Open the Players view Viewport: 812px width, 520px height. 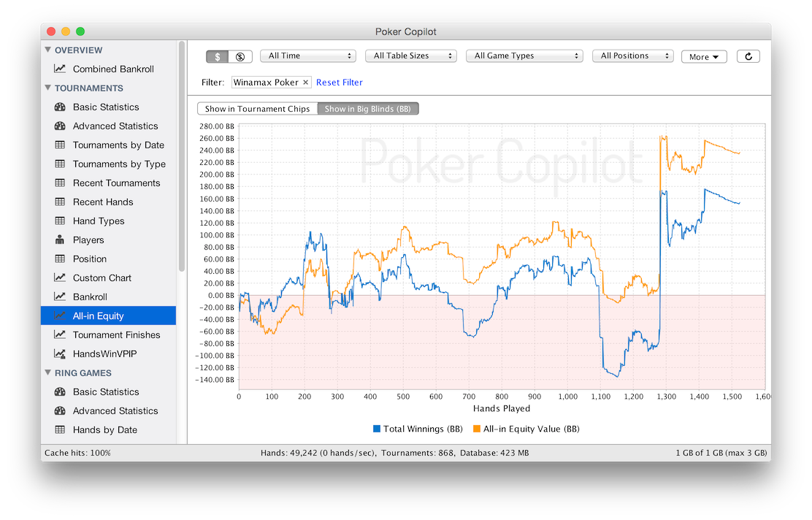tap(108, 240)
